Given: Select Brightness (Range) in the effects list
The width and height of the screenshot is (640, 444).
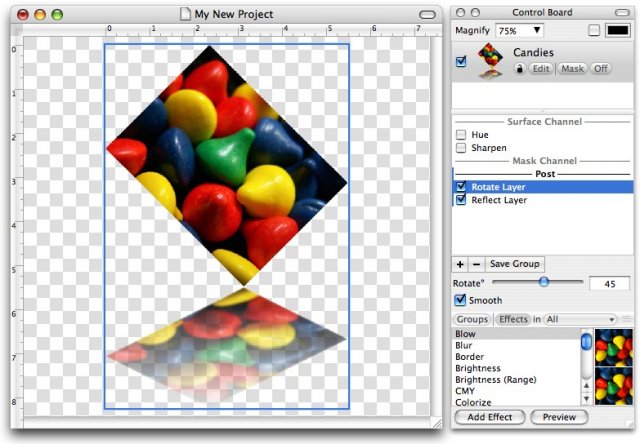Looking at the screenshot, I should coord(516,380).
